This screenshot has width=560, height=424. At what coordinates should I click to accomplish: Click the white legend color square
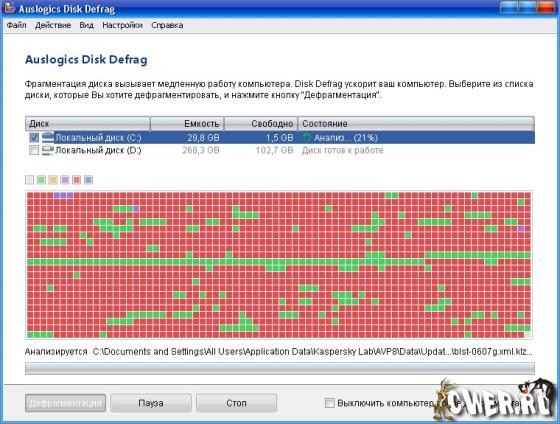[x=30, y=180]
